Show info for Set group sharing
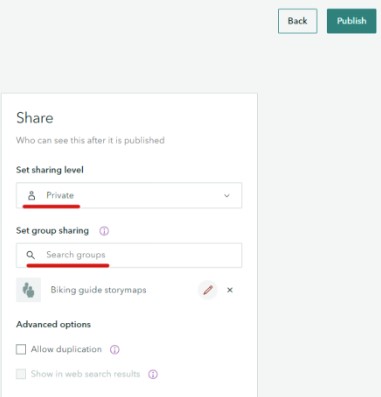381x397 pixels. (104, 231)
